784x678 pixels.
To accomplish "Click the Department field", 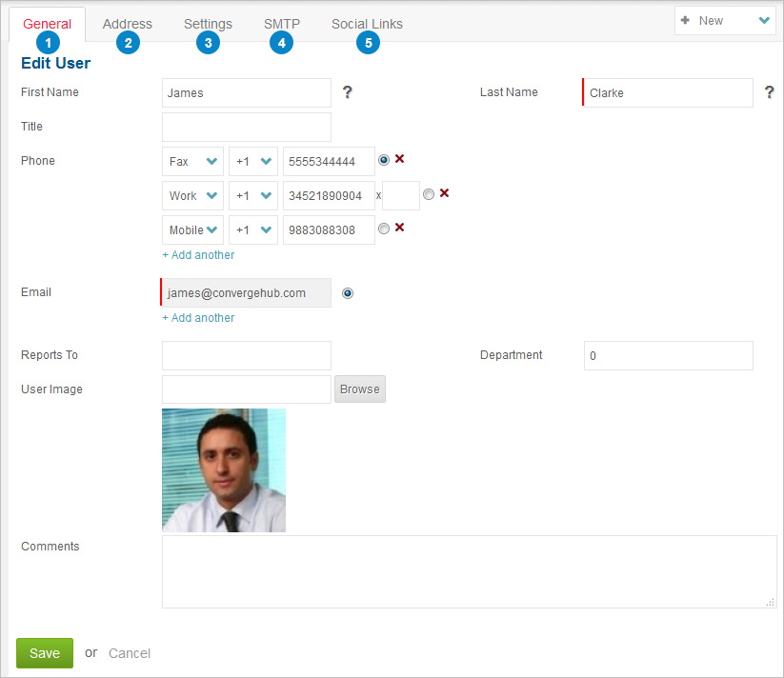I will pos(669,356).
